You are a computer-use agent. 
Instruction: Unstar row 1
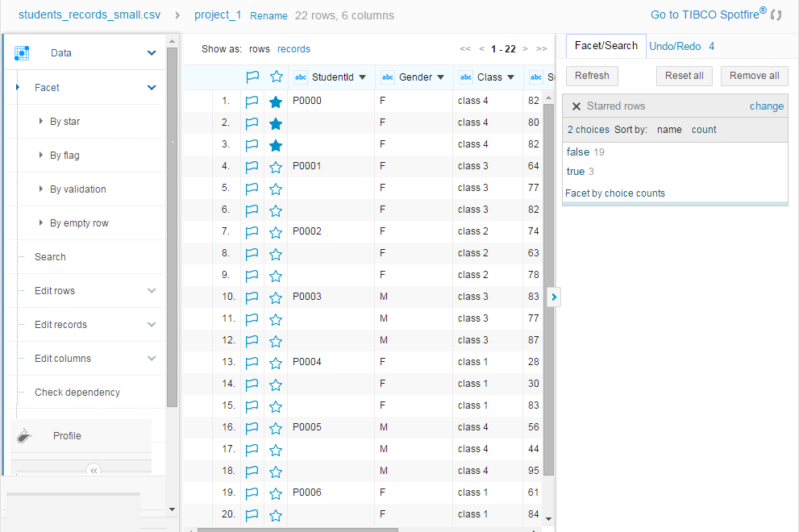tap(276, 102)
